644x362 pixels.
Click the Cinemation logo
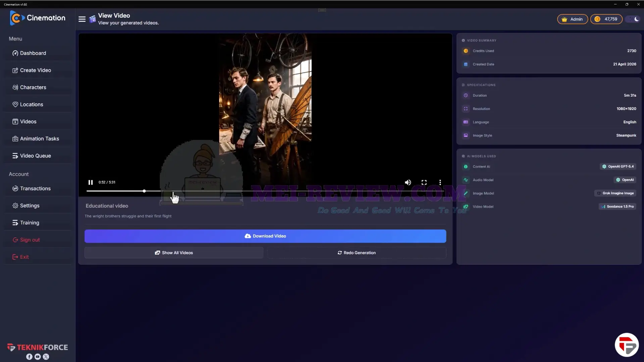[38, 18]
